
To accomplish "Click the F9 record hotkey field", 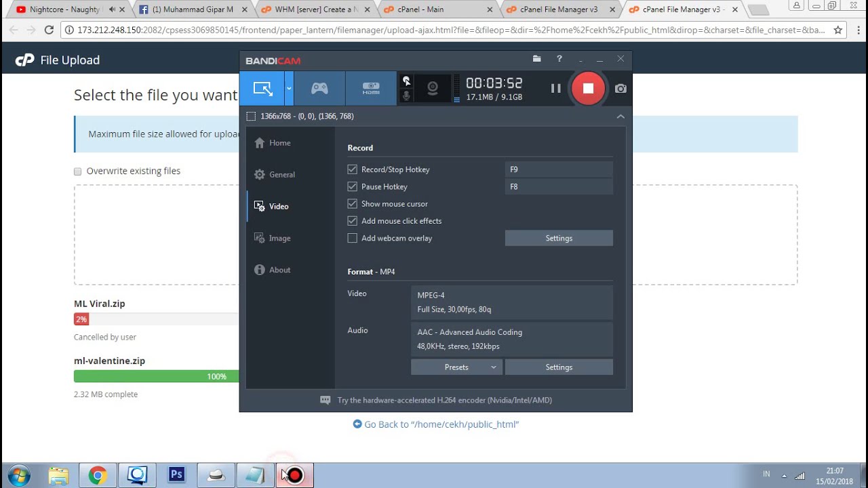I will pos(559,169).
